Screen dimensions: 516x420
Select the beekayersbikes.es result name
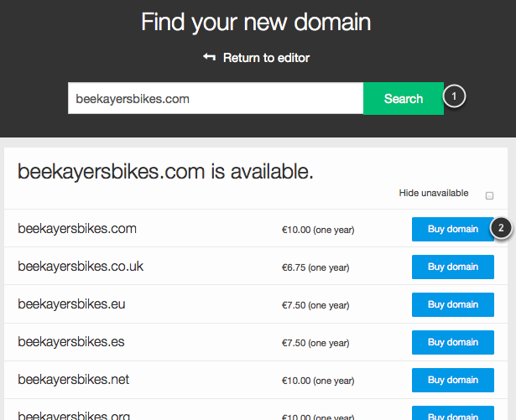tap(71, 342)
